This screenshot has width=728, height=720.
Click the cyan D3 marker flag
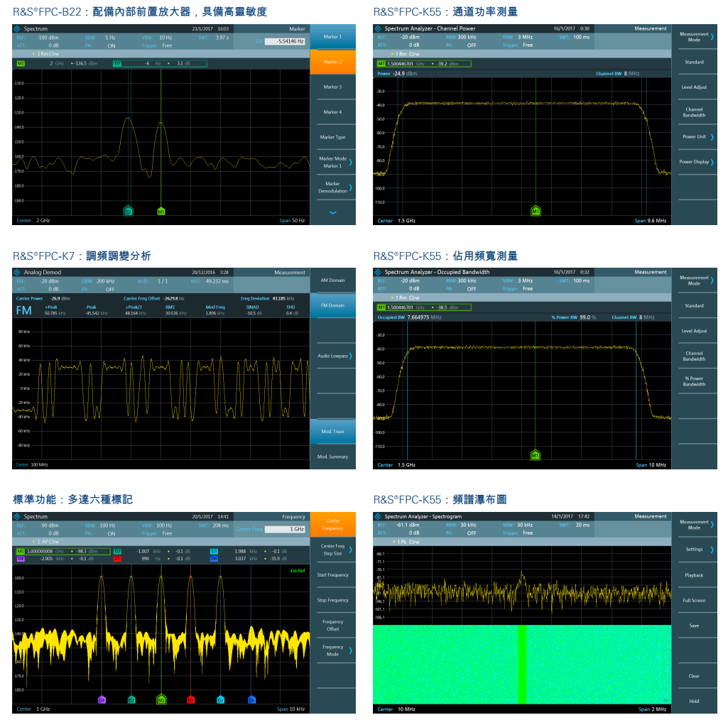pos(221,699)
